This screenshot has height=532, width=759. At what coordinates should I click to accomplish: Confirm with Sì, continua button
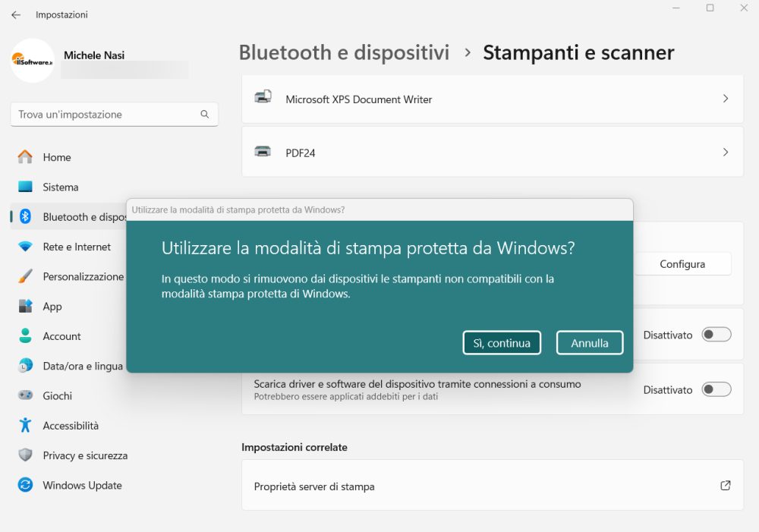[x=502, y=343]
